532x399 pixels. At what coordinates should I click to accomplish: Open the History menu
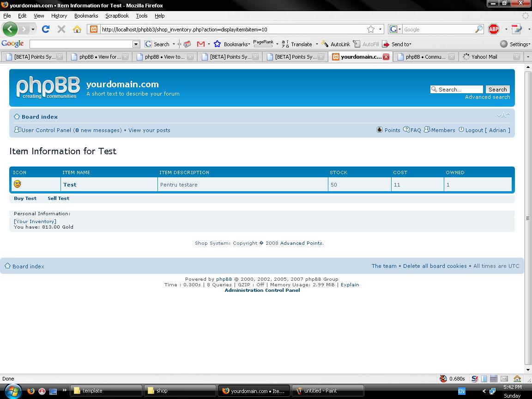[59, 16]
